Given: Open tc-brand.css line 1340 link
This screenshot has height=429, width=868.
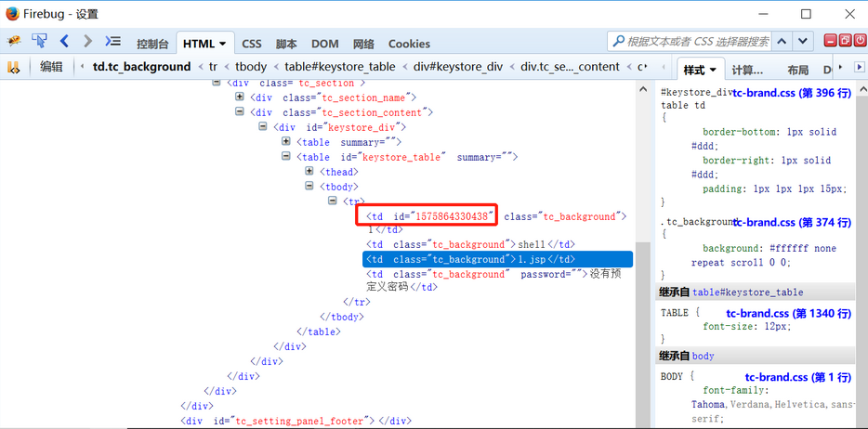Looking at the screenshot, I should tap(788, 314).
